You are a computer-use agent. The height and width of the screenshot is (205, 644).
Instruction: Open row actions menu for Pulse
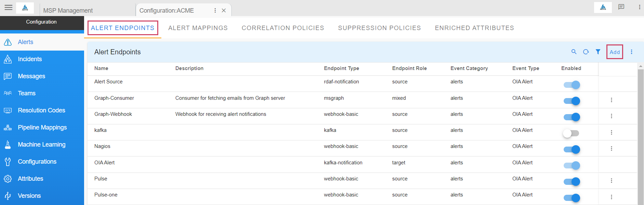pyautogui.click(x=612, y=181)
